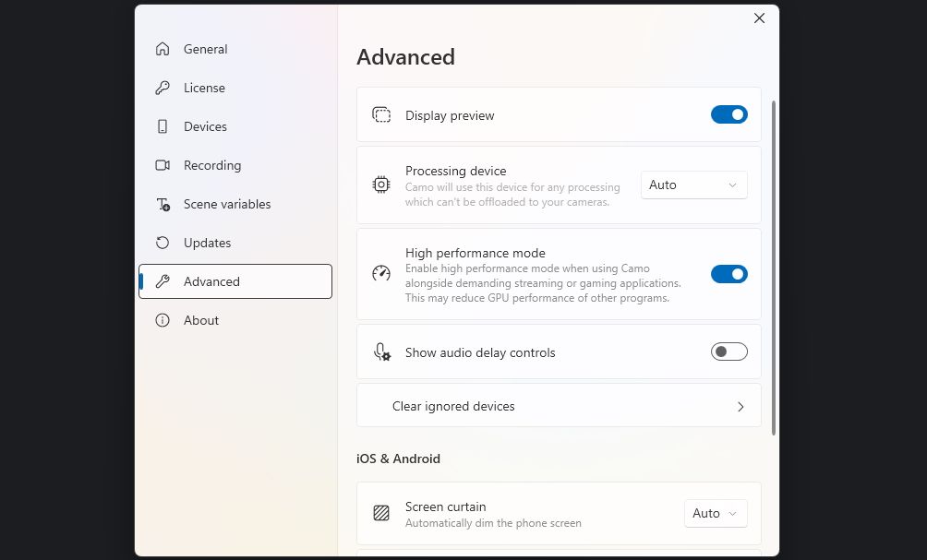
Task: Disable the High performance mode switch
Action: (728, 274)
